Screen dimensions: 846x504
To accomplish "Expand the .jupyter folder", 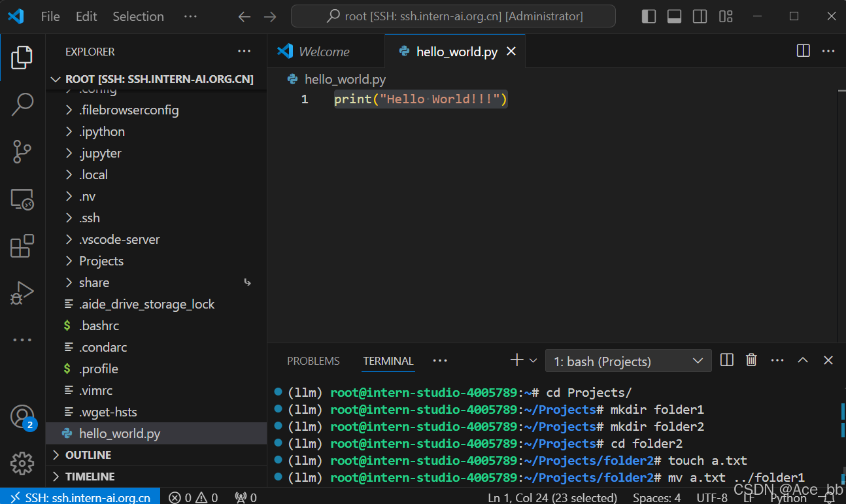I will pyautogui.click(x=156, y=153).
